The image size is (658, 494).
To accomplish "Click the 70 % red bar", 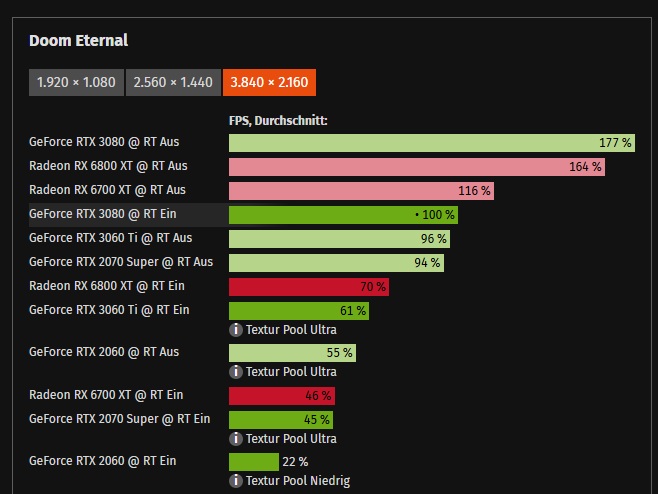I will click(x=309, y=287).
